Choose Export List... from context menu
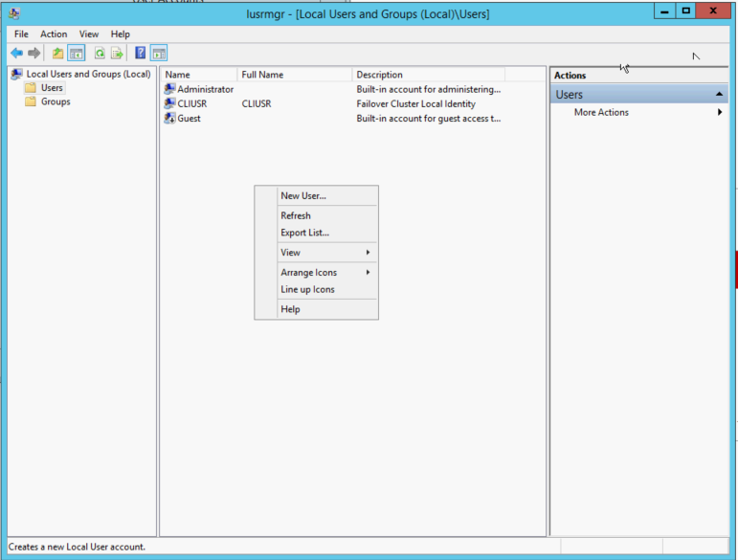 (x=316, y=233)
